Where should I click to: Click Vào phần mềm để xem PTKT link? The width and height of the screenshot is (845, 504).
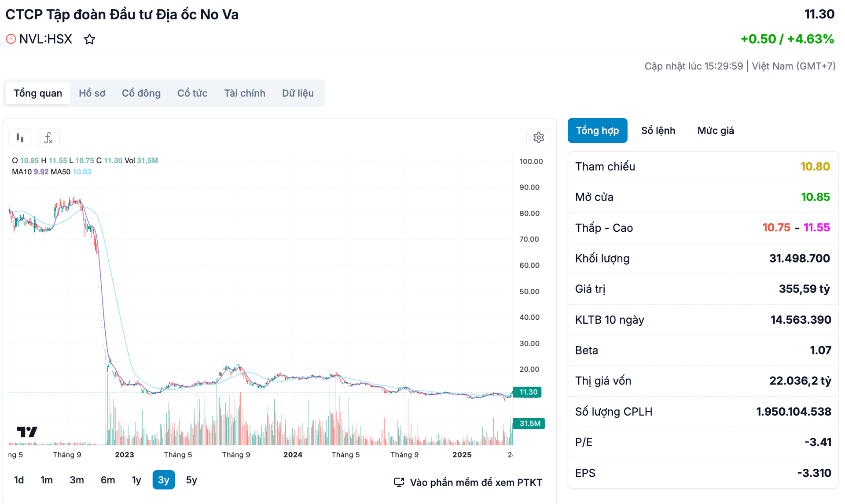[x=475, y=482]
